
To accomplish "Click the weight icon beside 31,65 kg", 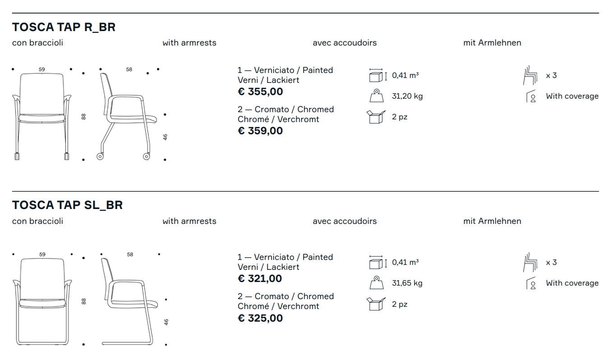I will tap(376, 283).
